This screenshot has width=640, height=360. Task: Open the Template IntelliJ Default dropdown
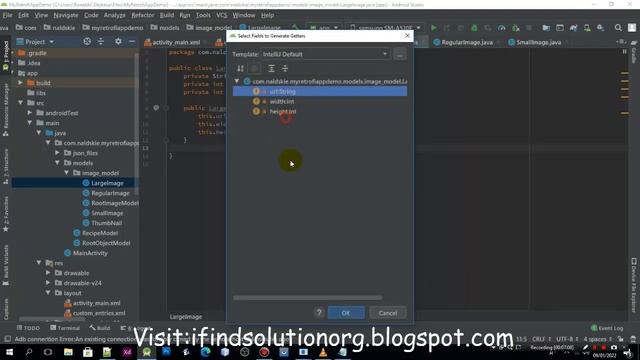[325, 54]
